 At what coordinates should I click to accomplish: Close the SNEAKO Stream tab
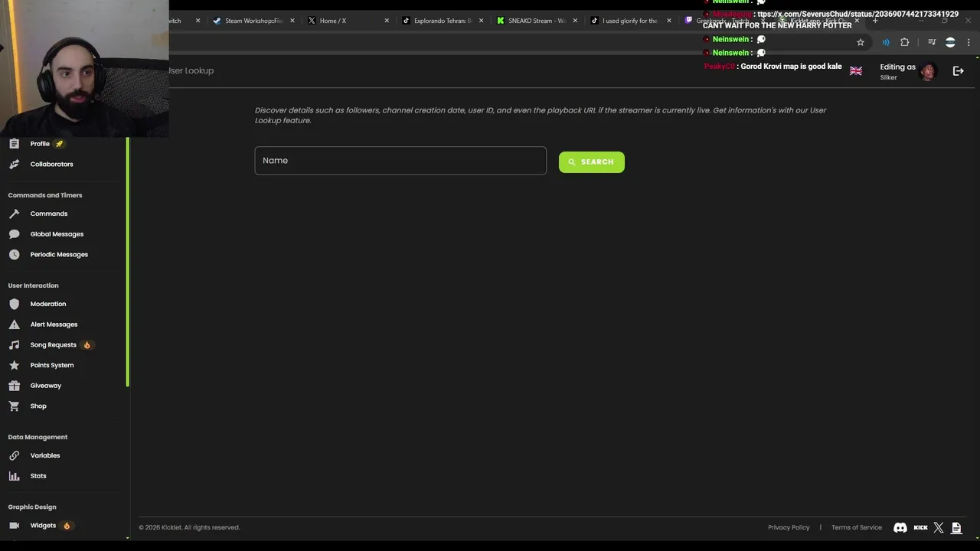pyautogui.click(x=575, y=21)
